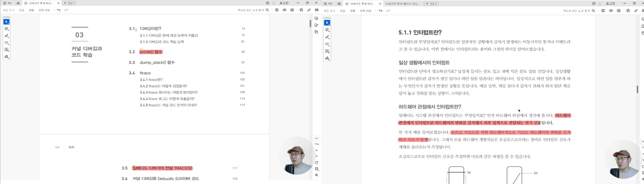This screenshot has height=184, width=644.
Task: Pick the highlighter pen tool in left window
Action: pos(6,36)
